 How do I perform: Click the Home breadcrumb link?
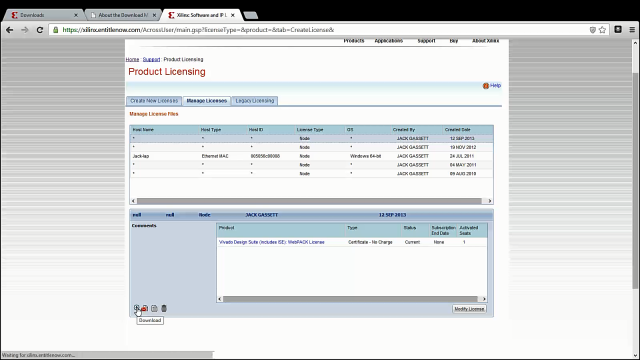tap(132, 60)
